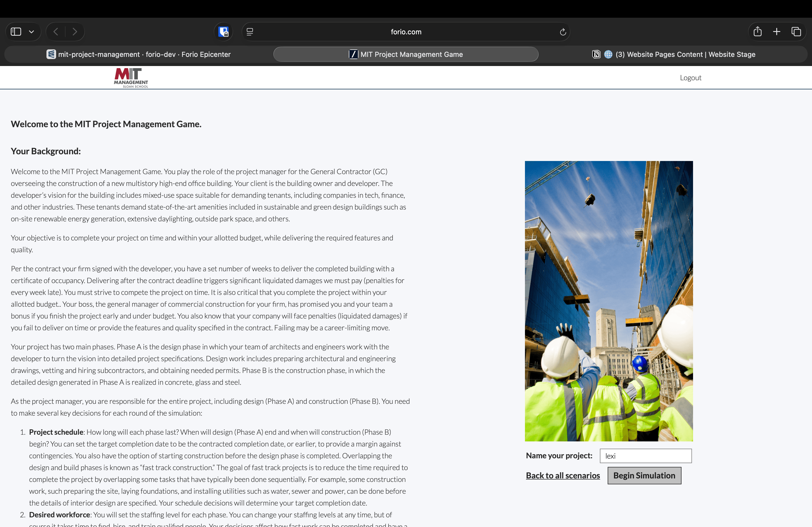The image size is (812, 527).
Task: Show tab overview icon
Action: click(796, 32)
